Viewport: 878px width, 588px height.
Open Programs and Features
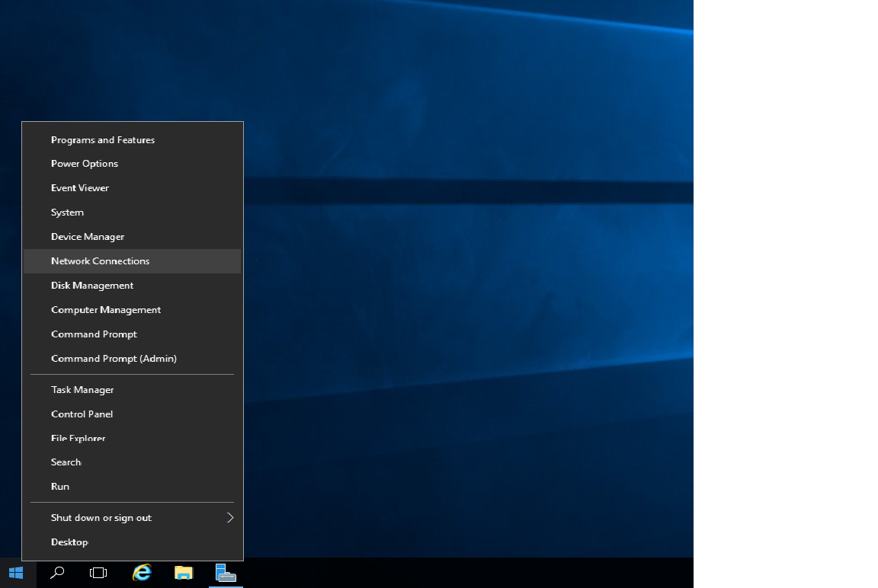[x=103, y=140]
